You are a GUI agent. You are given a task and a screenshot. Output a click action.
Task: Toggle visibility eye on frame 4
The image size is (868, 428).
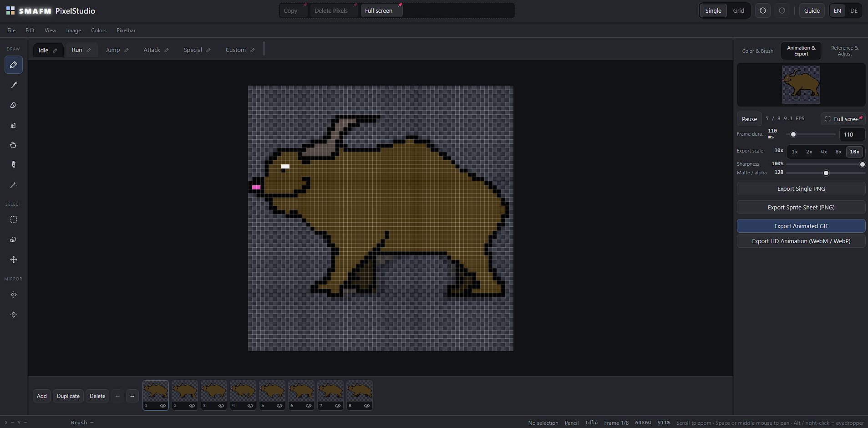click(250, 406)
